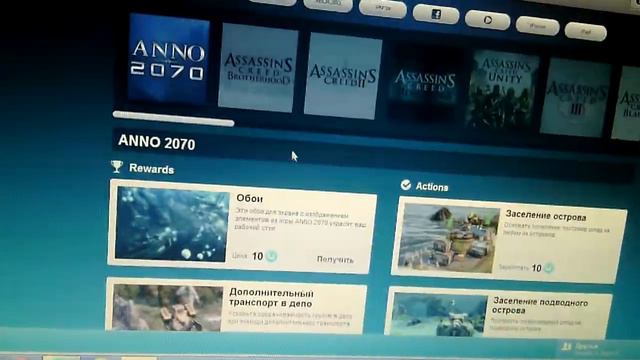Open the iPhone button in top bar
The width and height of the screenshot is (640, 360).
point(537,26)
